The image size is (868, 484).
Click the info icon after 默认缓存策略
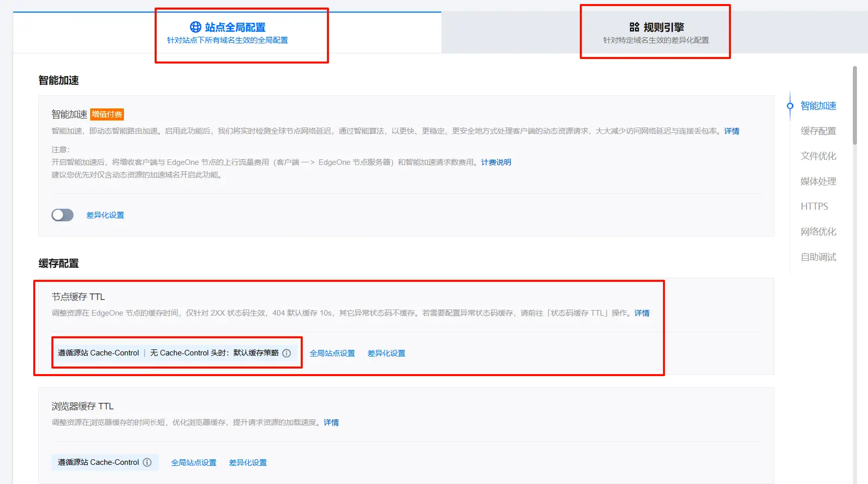tap(287, 353)
